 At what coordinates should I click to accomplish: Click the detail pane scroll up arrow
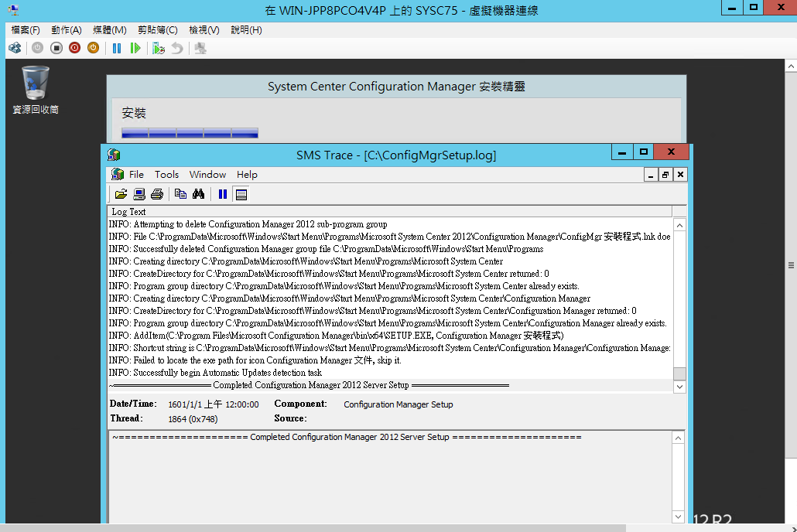(x=679, y=438)
